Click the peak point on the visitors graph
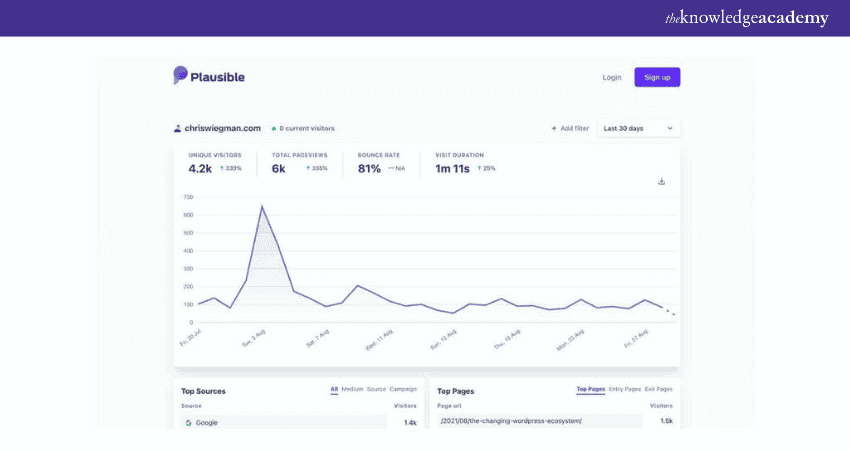 (x=262, y=207)
